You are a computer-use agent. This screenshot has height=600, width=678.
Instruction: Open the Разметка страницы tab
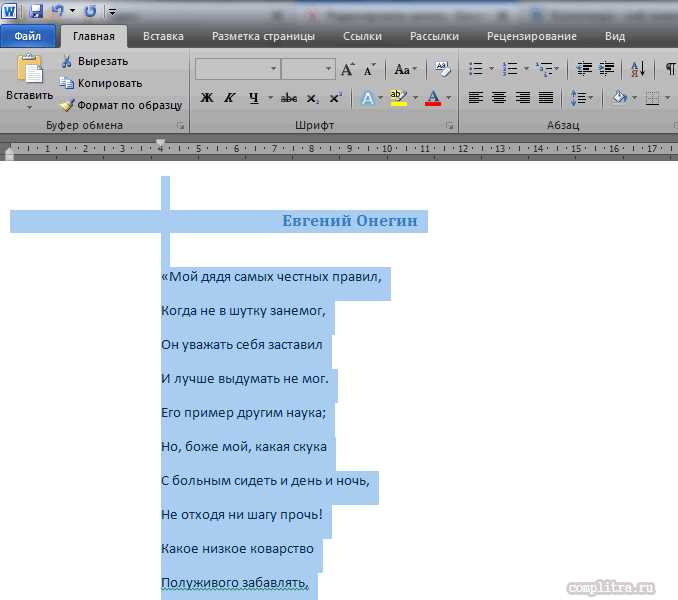(263, 36)
